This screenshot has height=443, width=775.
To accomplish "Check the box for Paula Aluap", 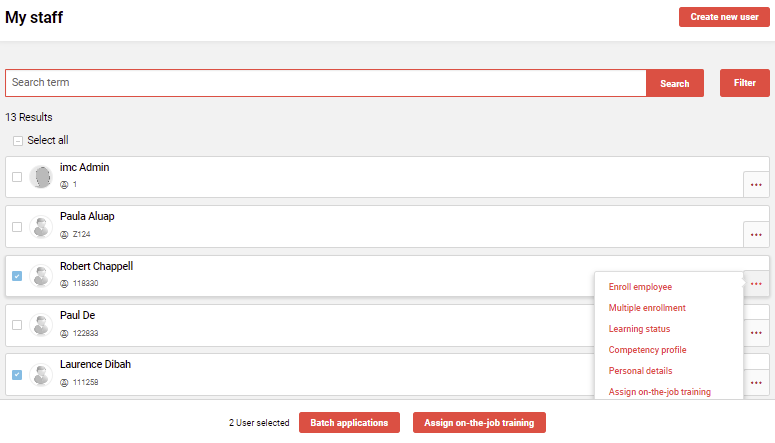I will [17, 227].
